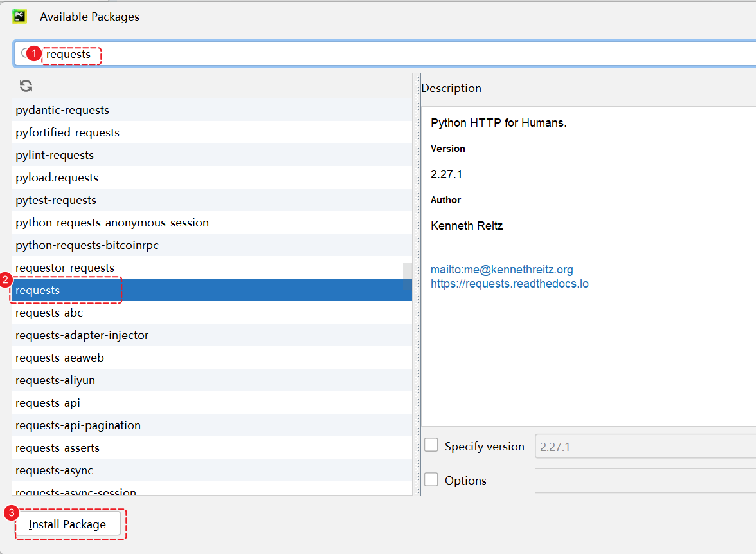
Task: Open the mailto:me@kennethreitz.org link
Action: point(502,269)
